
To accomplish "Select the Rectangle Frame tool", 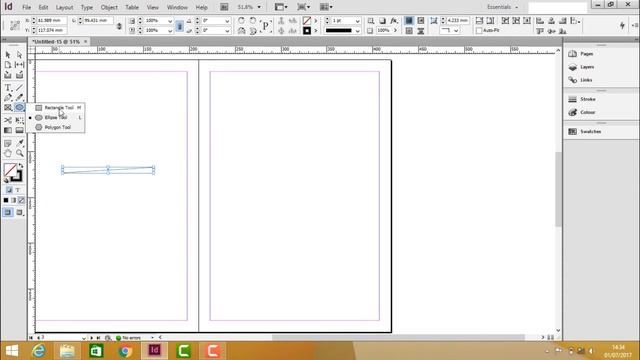I will (x=8, y=108).
